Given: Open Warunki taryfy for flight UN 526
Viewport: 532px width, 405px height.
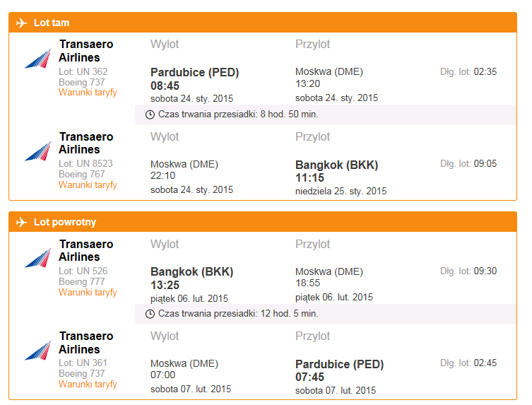Looking at the screenshot, I should 88,293.
